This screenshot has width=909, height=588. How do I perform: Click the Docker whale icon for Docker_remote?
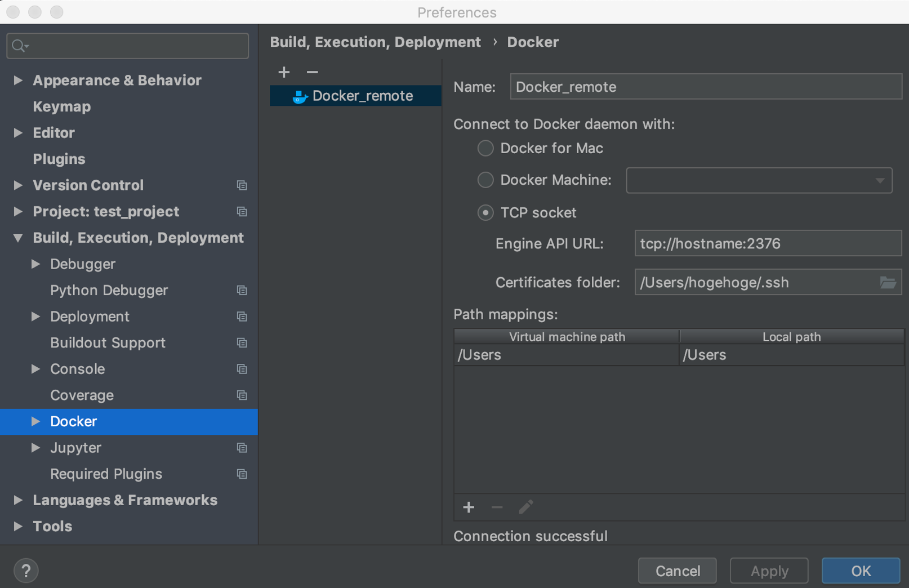click(x=300, y=96)
